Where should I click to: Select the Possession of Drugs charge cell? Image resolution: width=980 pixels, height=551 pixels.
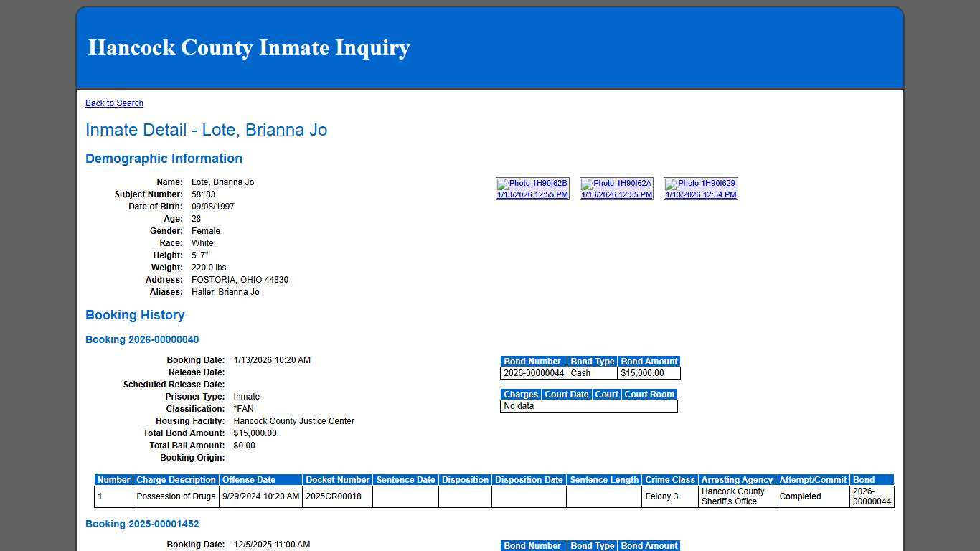(x=176, y=496)
